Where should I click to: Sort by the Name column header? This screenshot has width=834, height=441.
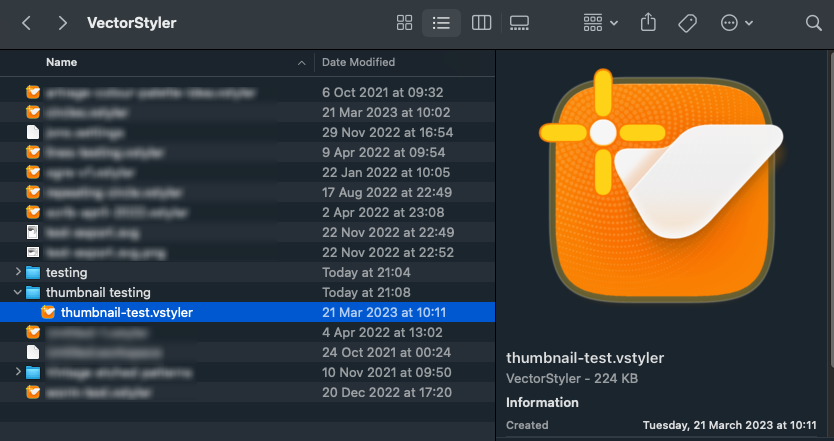(62, 62)
